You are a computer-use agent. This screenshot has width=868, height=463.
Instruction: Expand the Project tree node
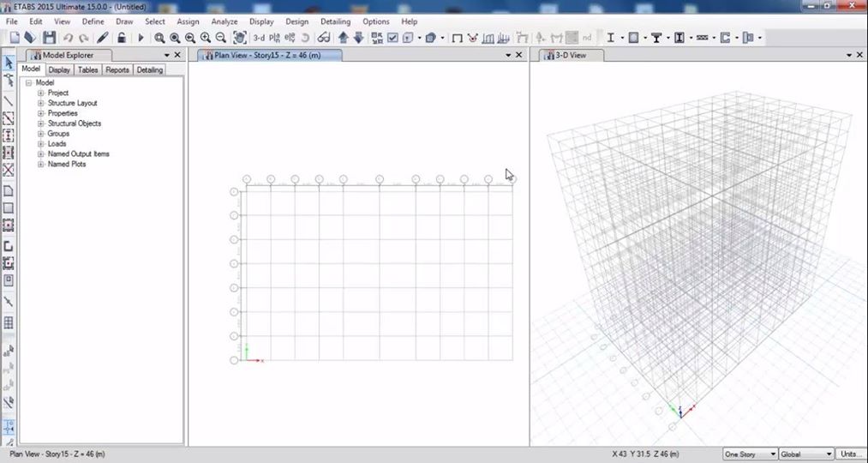(40, 93)
